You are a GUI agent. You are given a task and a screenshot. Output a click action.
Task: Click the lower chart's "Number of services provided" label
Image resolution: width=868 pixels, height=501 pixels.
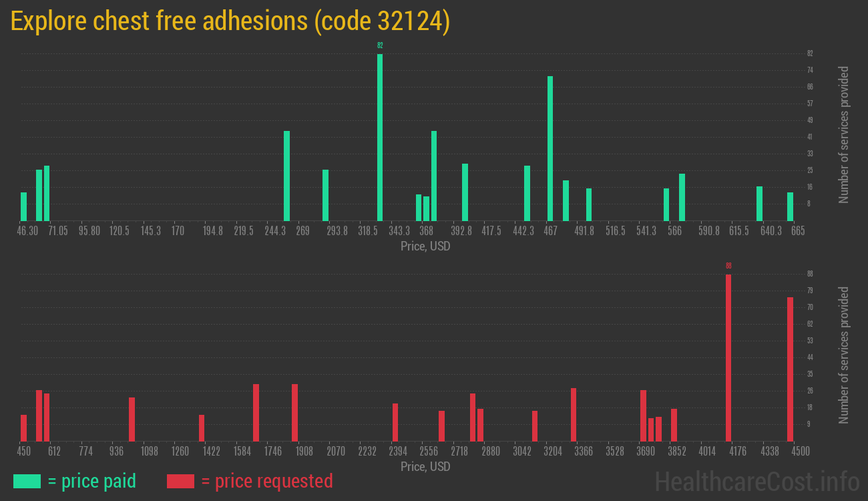click(x=844, y=355)
